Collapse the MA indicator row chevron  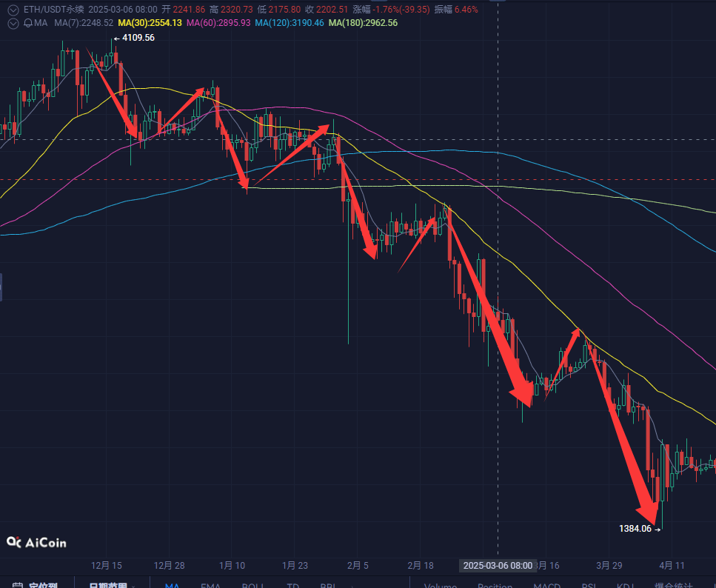pos(13,23)
